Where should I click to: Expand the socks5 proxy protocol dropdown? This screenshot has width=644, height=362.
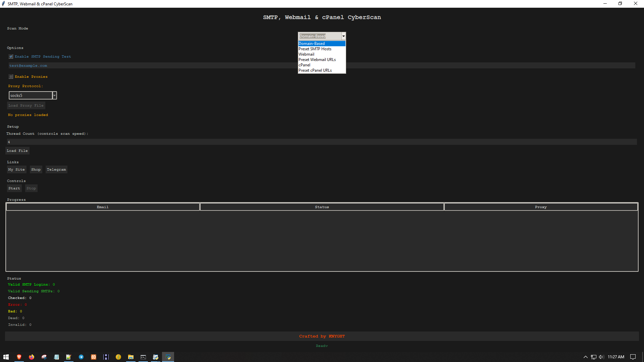(54, 96)
